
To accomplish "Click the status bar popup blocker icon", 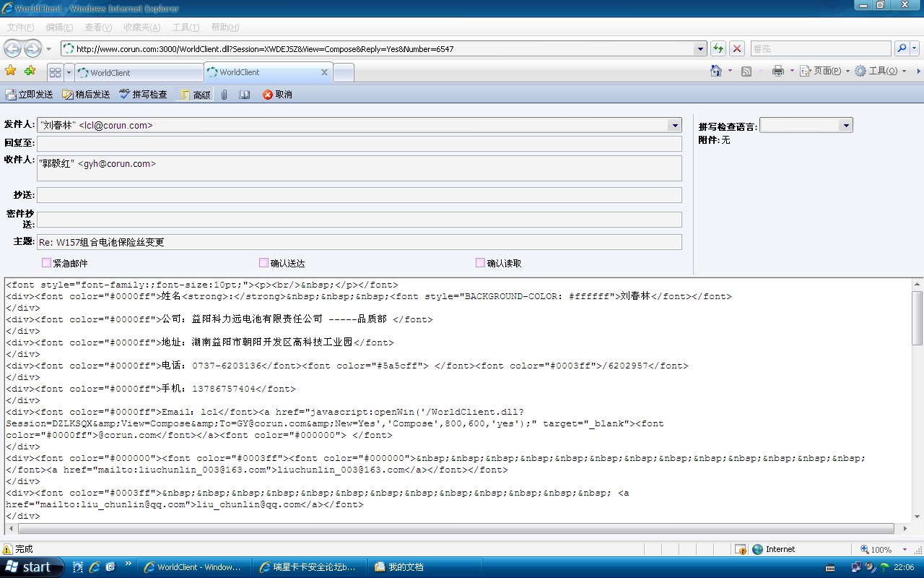I will 741,549.
